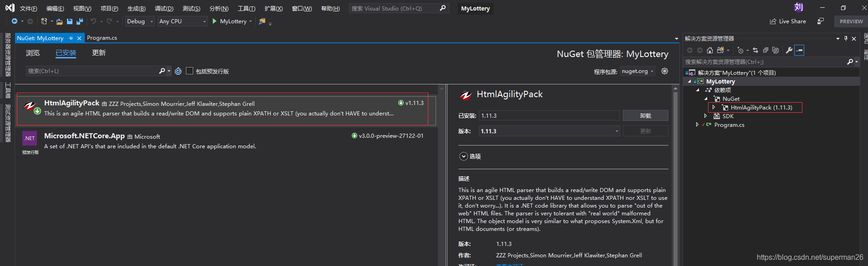Click the Preview Selected Items icon

[x=799, y=50]
